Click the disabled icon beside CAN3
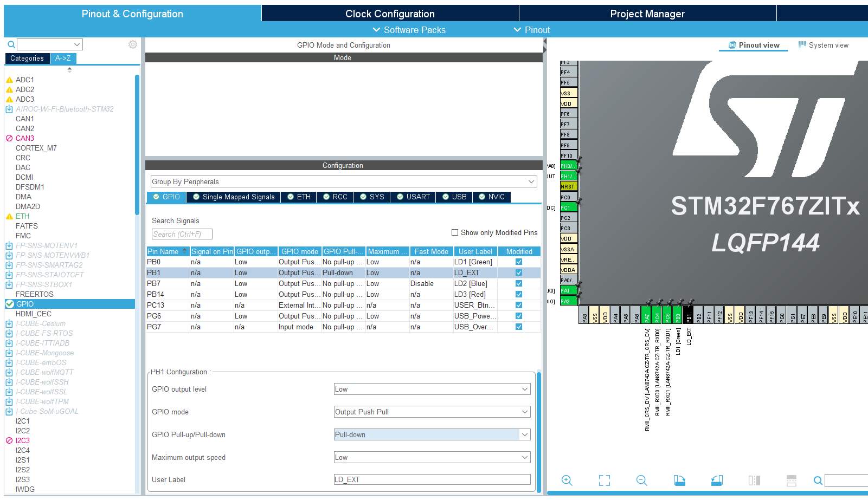 click(x=9, y=138)
